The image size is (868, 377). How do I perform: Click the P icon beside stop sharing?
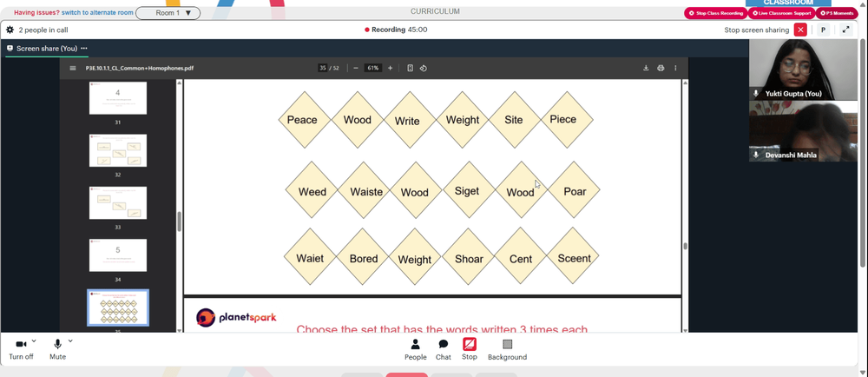pyautogui.click(x=823, y=30)
